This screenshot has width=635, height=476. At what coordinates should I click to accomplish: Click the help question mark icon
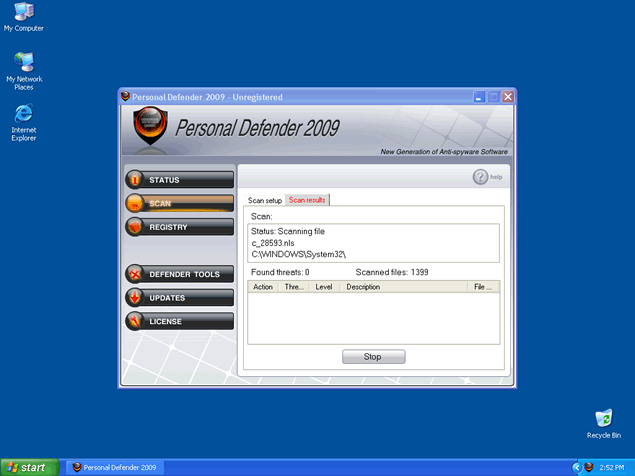click(x=480, y=177)
